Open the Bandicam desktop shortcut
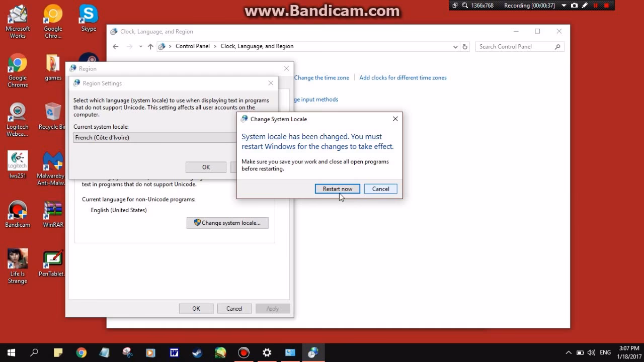644x362 pixels. coord(18,214)
